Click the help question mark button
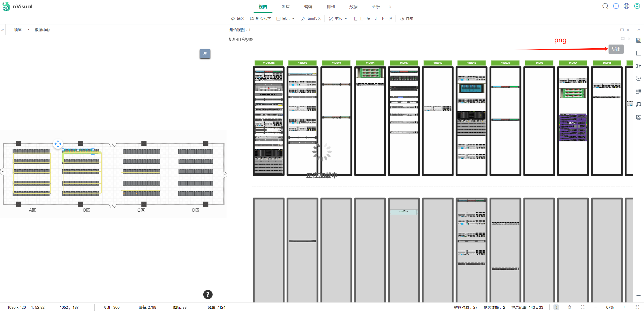This screenshot has width=644, height=312. pos(208,294)
